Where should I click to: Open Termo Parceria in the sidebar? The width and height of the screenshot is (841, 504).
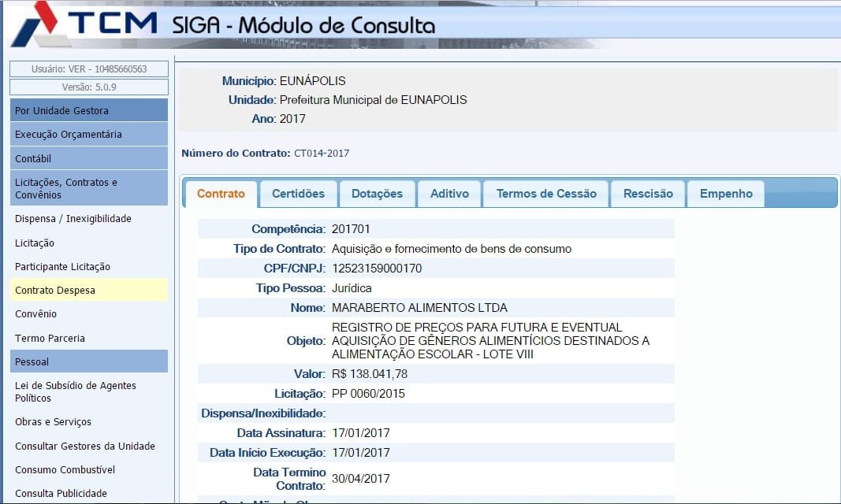50,339
